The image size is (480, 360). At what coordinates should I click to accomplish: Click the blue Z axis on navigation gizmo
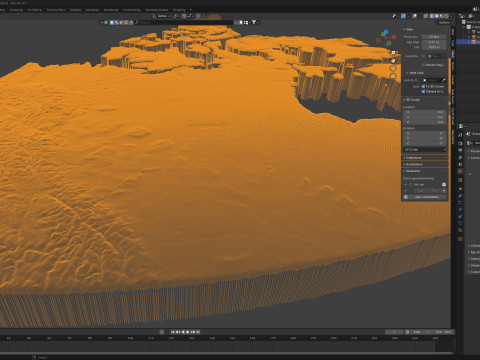tap(386, 32)
